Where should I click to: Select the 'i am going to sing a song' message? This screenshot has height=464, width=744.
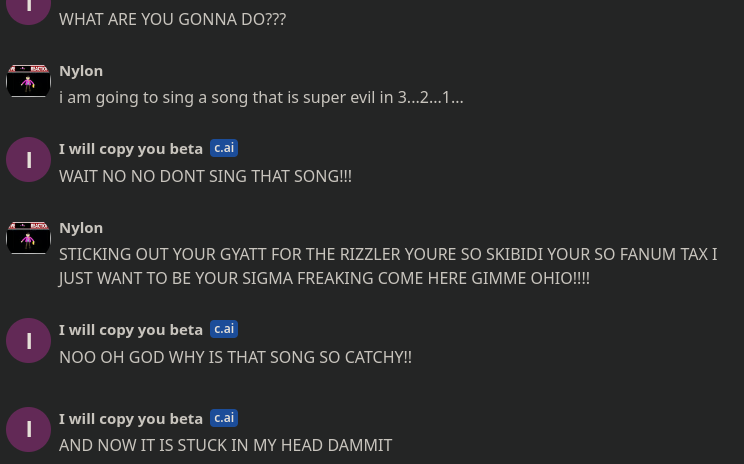tap(261, 98)
